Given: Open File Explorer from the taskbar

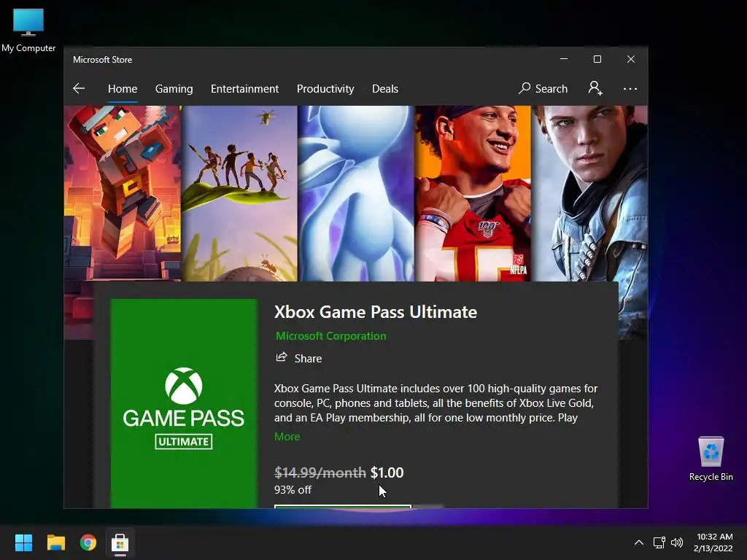Looking at the screenshot, I should click(x=55, y=542).
